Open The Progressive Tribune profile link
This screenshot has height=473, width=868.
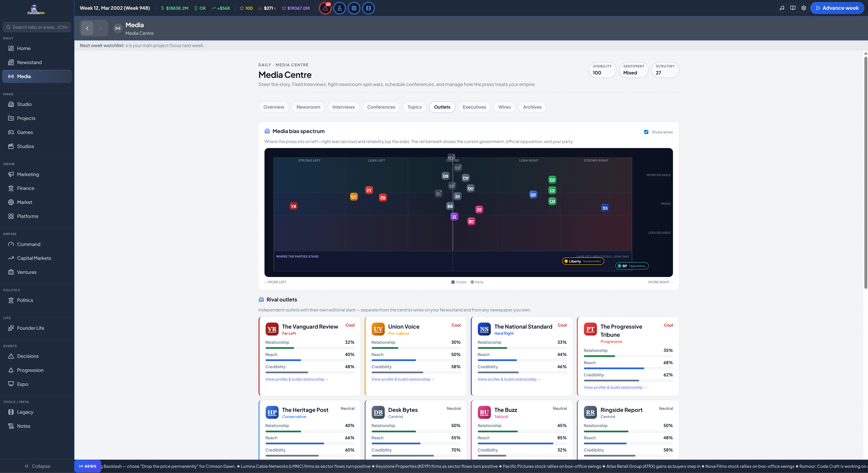(615, 387)
